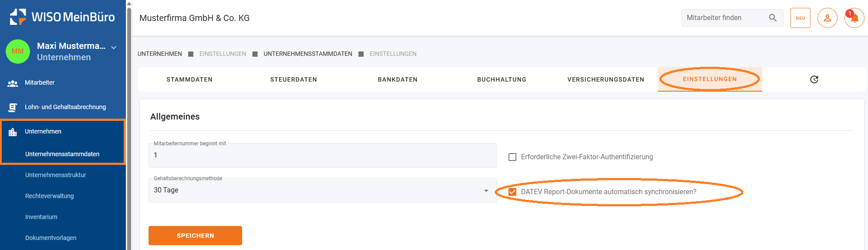
Task: Click the green MM user avatar
Action: (x=18, y=51)
